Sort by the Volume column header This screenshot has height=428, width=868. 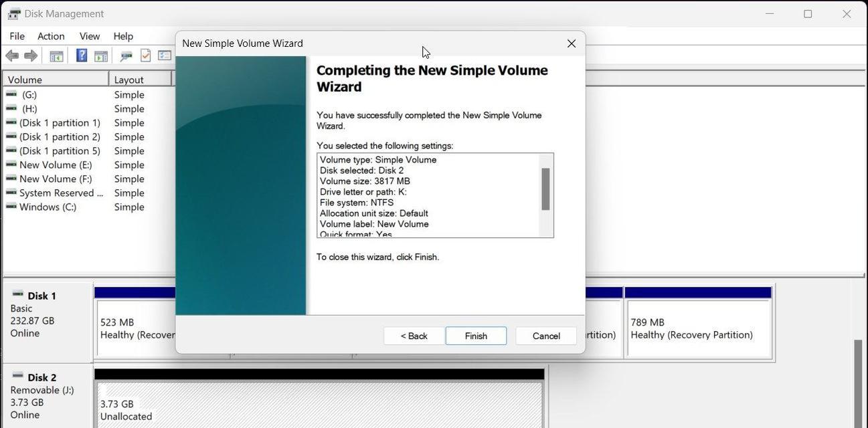click(54, 80)
